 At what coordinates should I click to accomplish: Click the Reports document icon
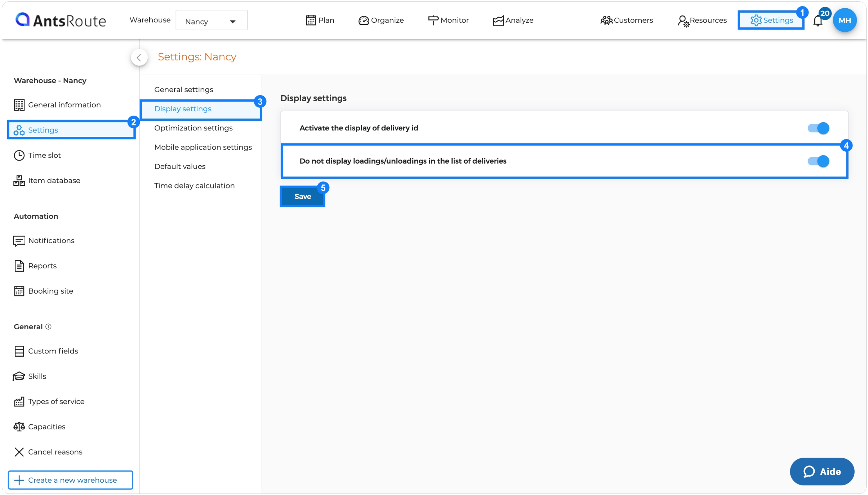19,266
